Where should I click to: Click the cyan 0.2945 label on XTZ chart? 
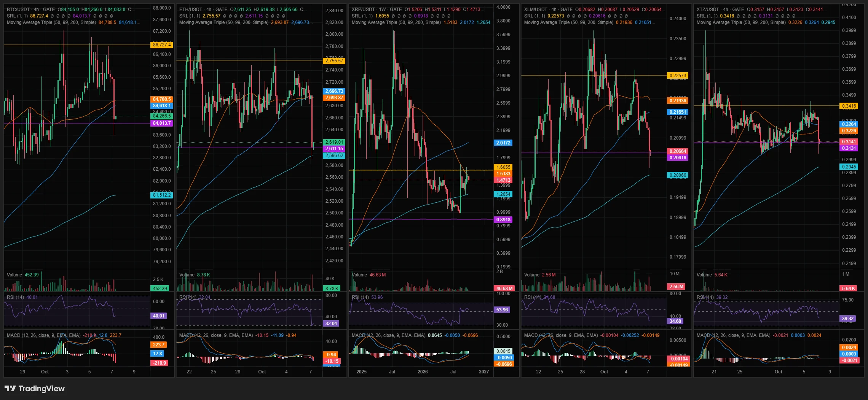[849, 167]
